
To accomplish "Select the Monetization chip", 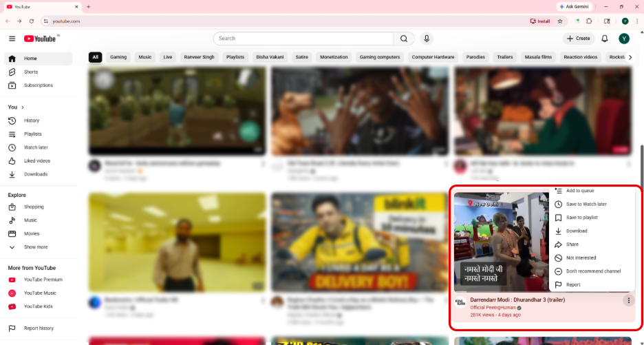I will pos(334,57).
